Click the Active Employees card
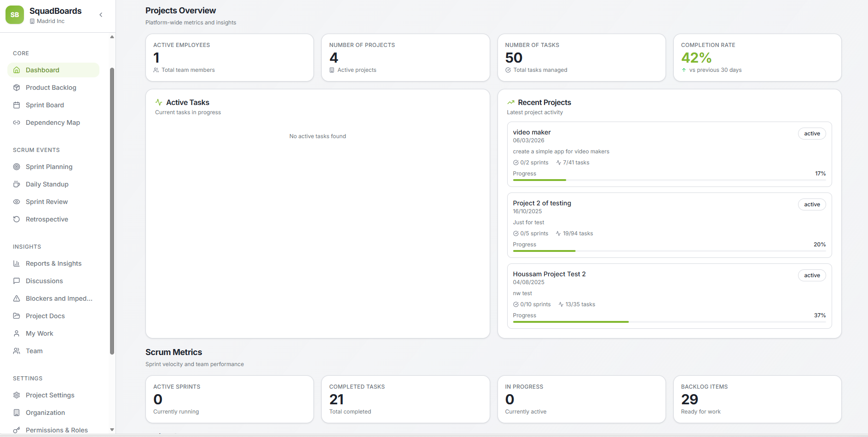868x437 pixels. (x=230, y=58)
